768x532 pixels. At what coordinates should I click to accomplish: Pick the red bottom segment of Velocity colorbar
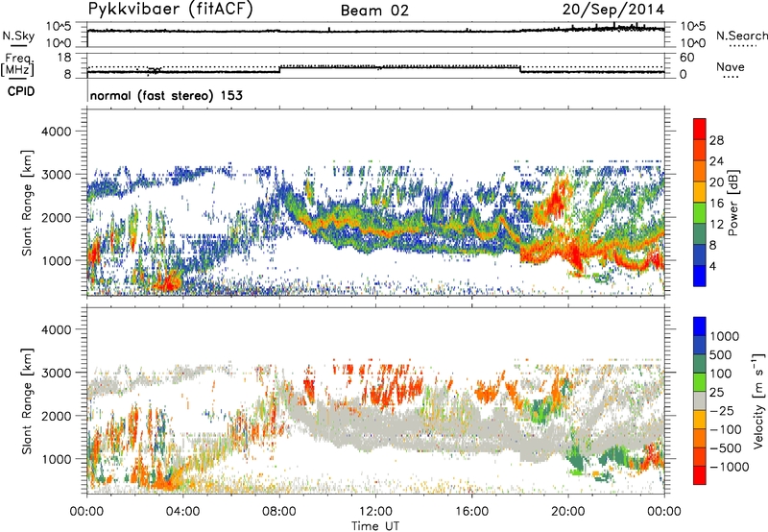pyautogui.click(x=700, y=475)
